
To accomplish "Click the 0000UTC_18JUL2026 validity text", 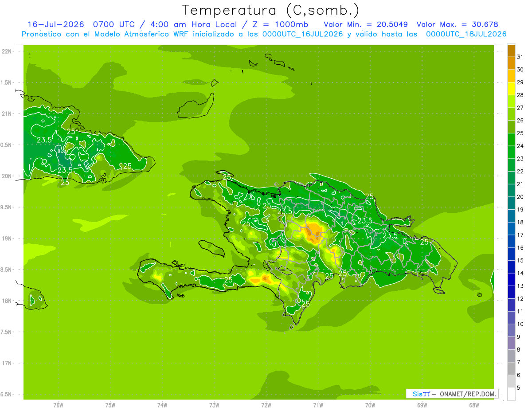I will tap(466, 34).
